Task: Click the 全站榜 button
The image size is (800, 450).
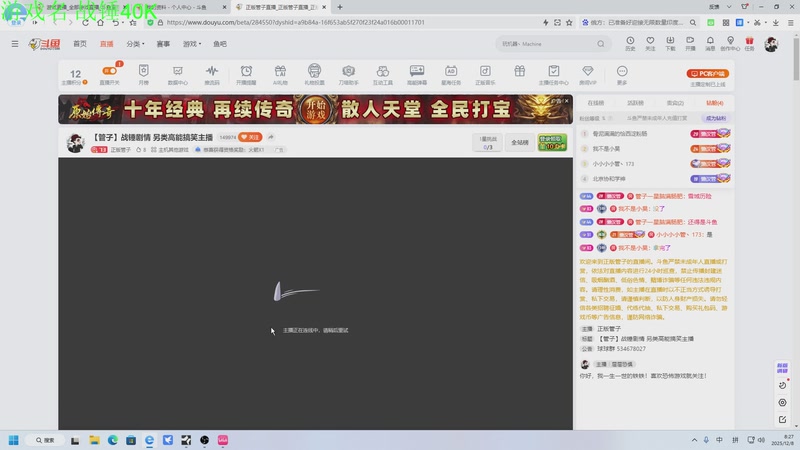Action: [x=520, y=142]
